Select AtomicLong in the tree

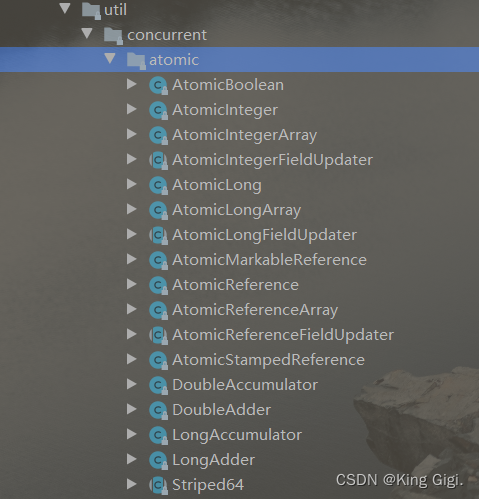pyautogui.click(x=217, y=185)
